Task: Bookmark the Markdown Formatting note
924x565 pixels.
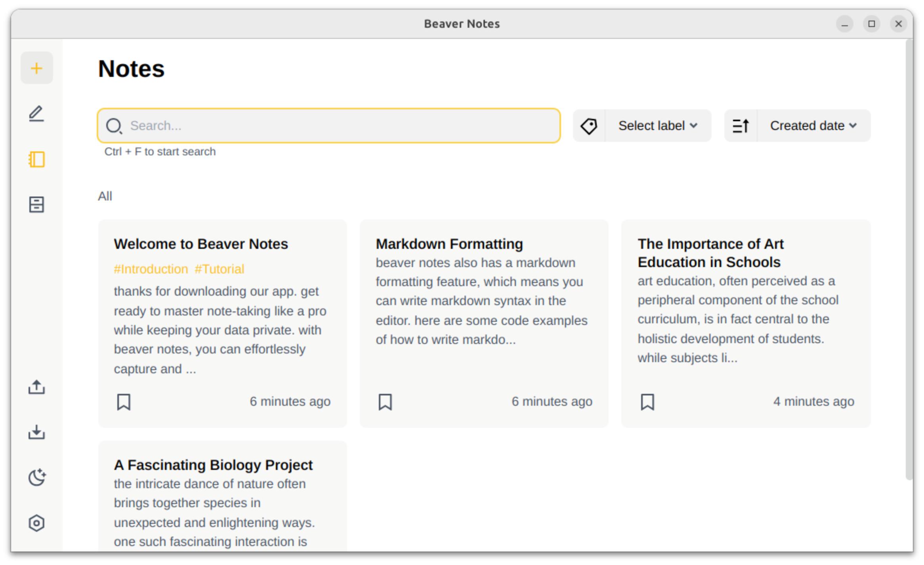Action: [x=385, y=402]
